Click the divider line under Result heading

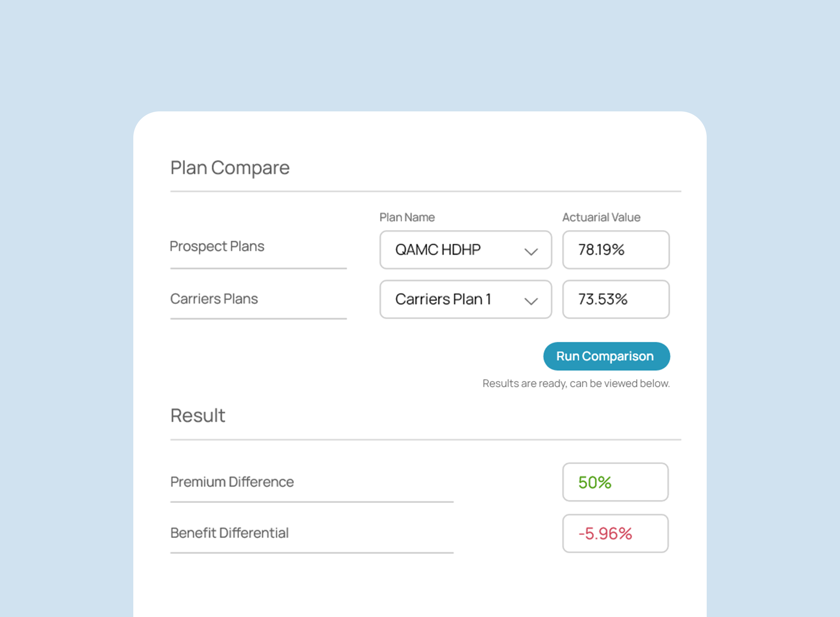point(426,439)
